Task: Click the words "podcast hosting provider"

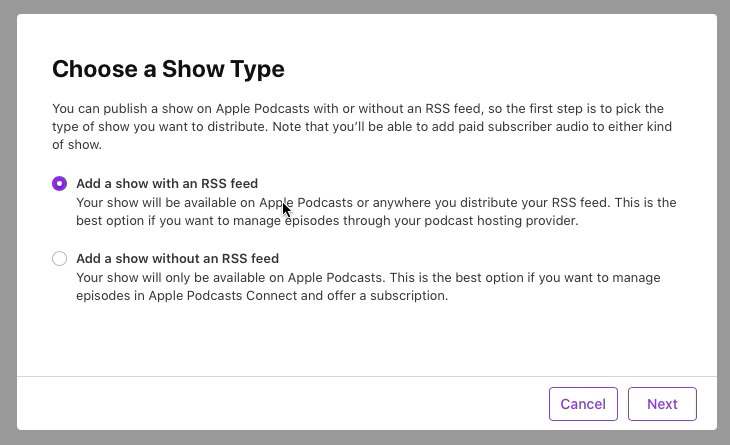Action: (501, 221)
